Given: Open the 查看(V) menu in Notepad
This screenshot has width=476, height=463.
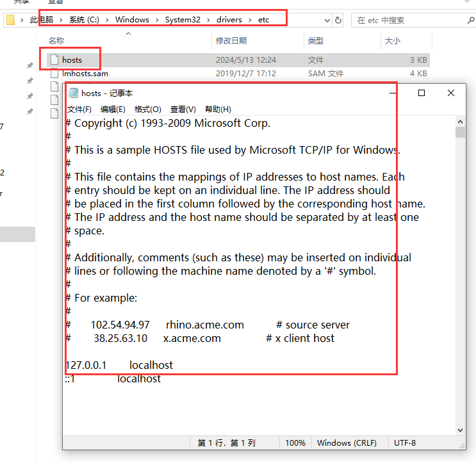Looking at the screenshot, I should pyautogui.click(x=183, y=110).
